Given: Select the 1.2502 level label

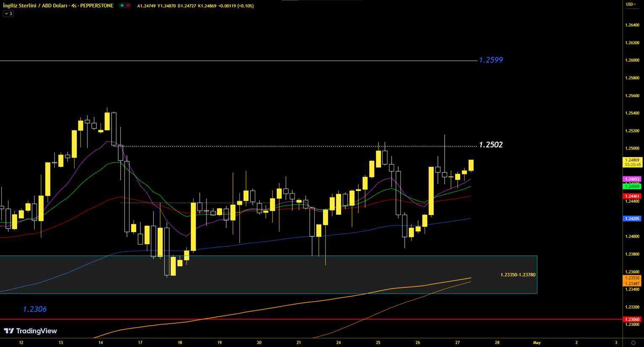Looking at the screenshot, I should click(x=491, y=145).
